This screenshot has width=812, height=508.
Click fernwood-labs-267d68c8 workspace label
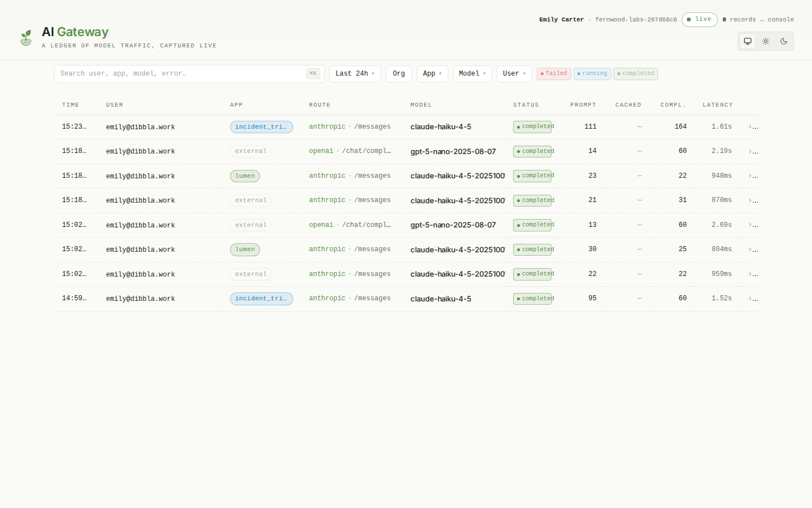(x=636, y=20)
